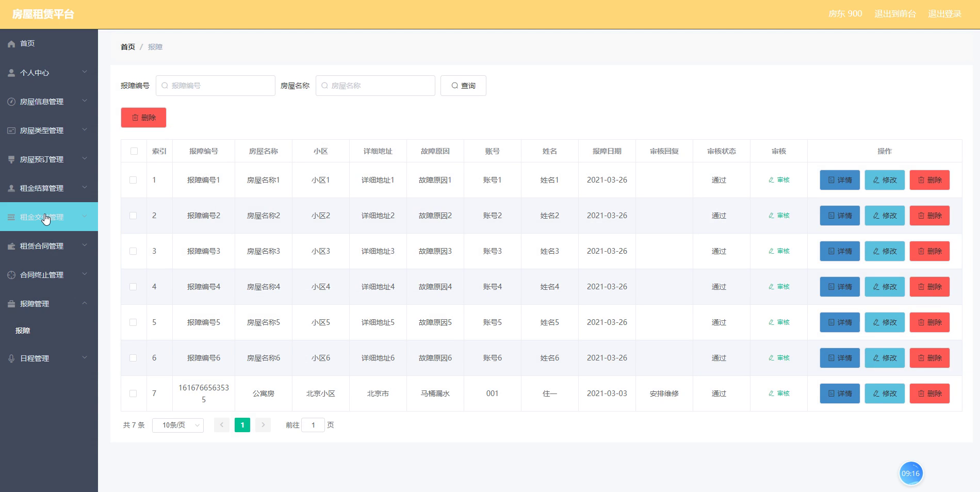
Task: Click 修改 for row 报障编号6
Action: 885,358
